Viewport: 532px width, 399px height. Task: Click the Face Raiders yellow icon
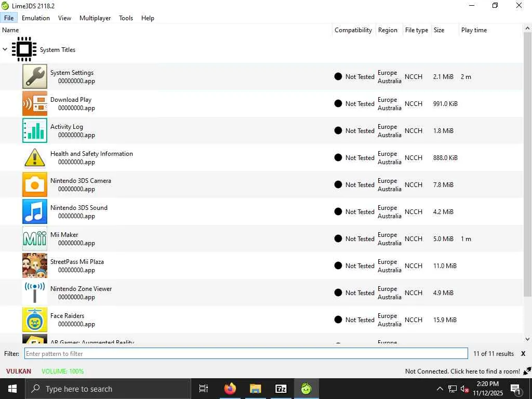tap(35, 320)
